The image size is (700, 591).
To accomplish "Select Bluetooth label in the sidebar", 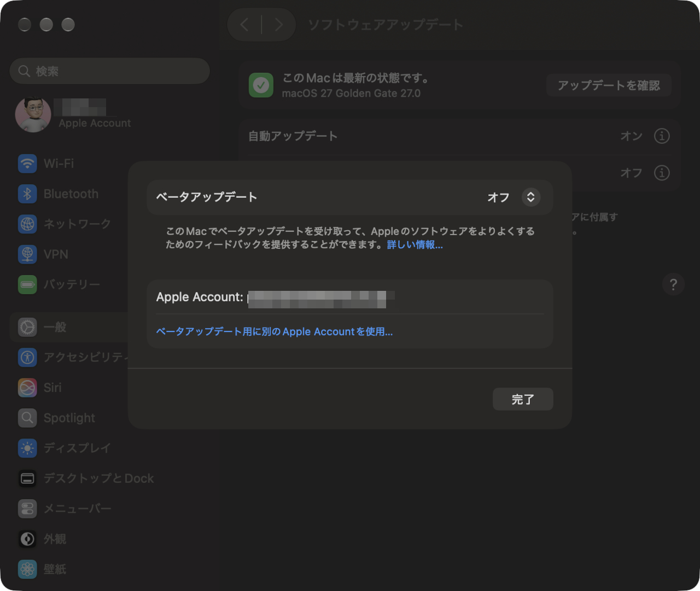I will click(71, 194).
